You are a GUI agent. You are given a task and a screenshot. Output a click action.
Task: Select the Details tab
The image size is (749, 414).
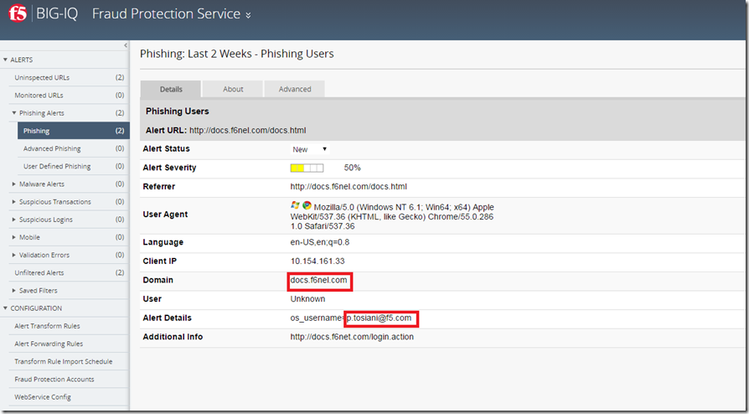(x=171, y=89)
